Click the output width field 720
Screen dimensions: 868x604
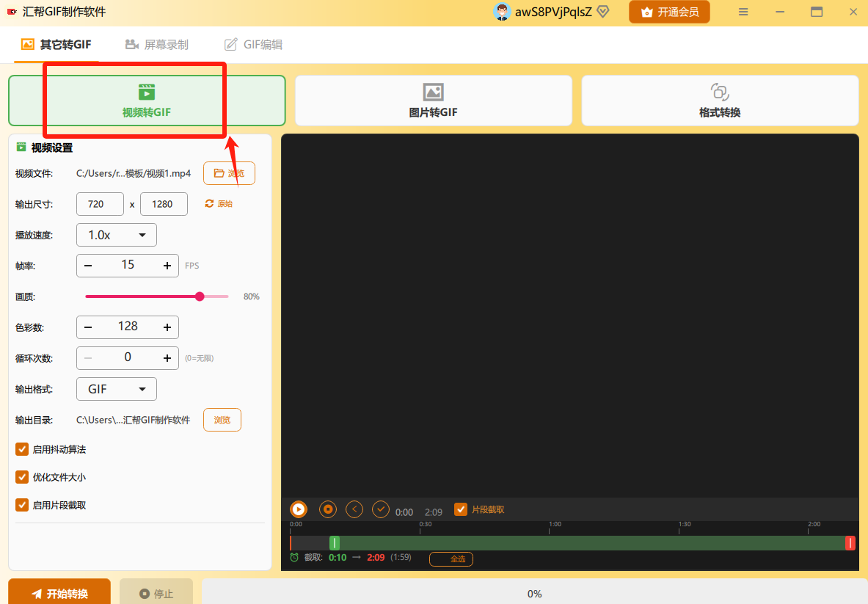(101, 204)
